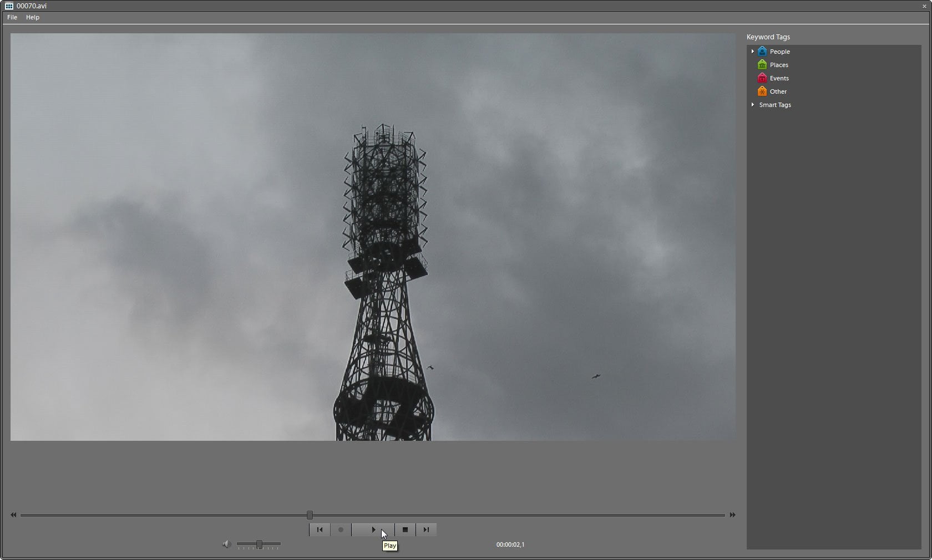
Task: Click the Play button
Action: click(373, 530)
